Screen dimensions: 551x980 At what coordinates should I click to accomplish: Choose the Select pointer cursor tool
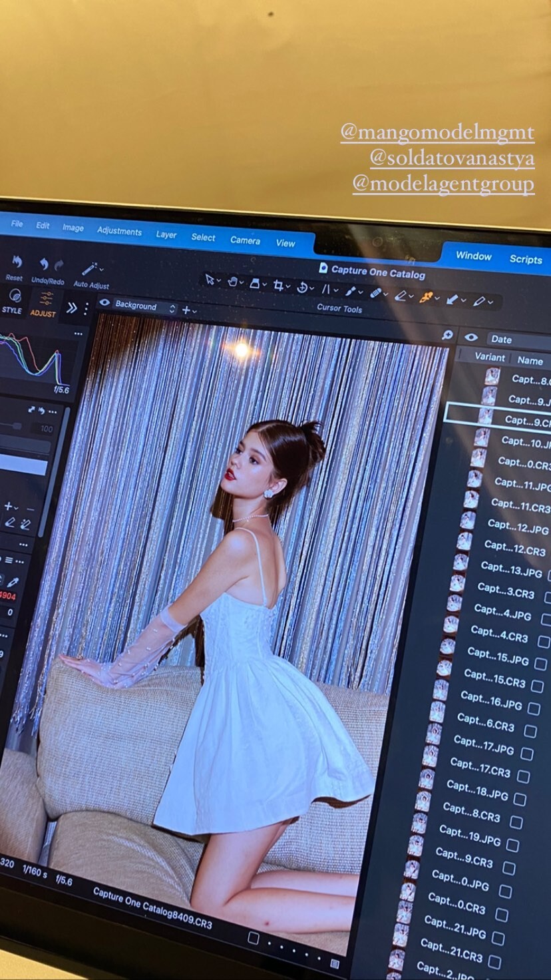[210, 280]
